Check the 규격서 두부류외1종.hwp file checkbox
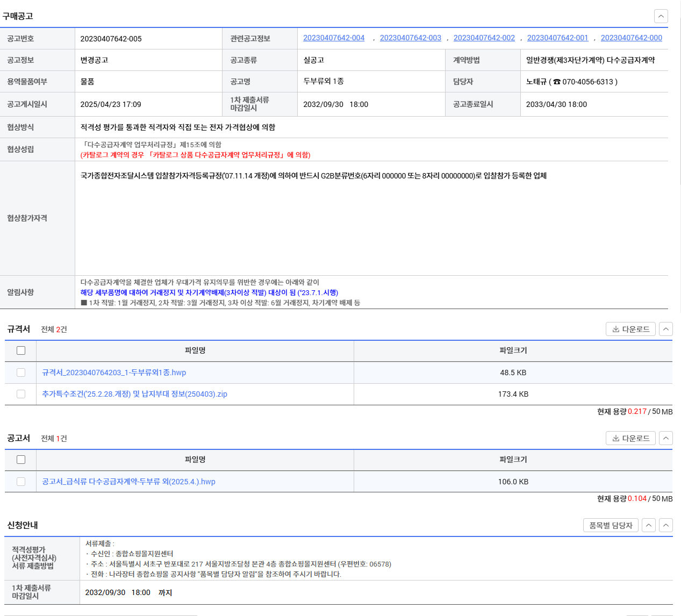The image size is (681, 616). pos(21,373)
